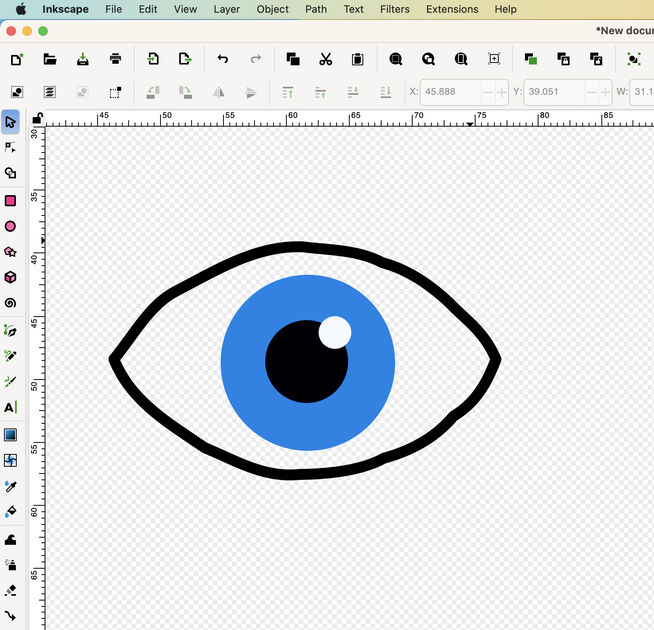Copy selection to clipboard
Image resolution: width=654 pixels, height=630 pixels.
[x=293, y=59]
